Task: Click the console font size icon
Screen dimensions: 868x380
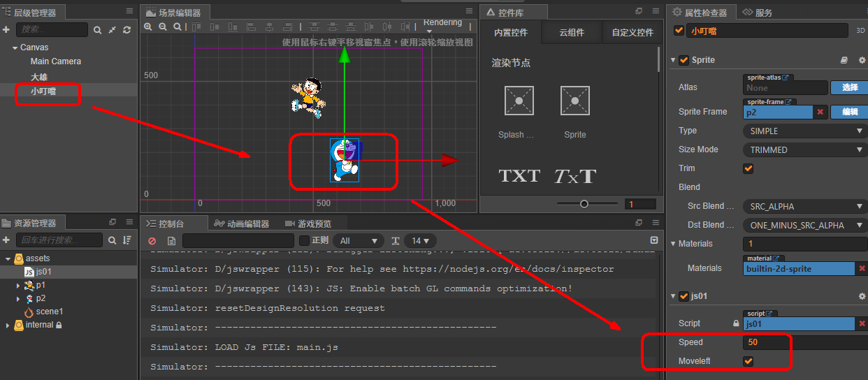Action: tap(396, 240)
